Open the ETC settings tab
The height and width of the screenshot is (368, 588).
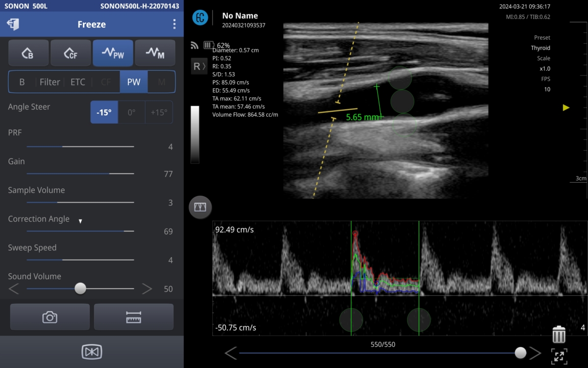[78, 82]
